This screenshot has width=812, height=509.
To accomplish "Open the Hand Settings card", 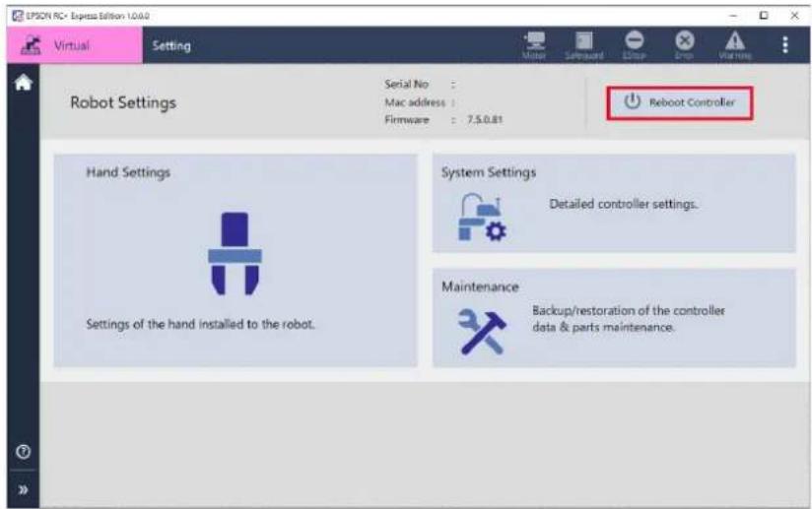I will [236, 260].
